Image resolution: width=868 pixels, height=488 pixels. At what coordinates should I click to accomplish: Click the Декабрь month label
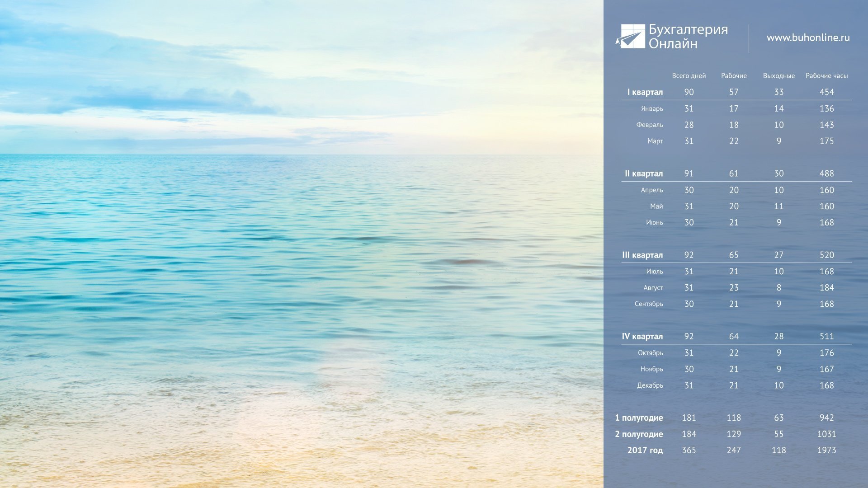(650, 385)
